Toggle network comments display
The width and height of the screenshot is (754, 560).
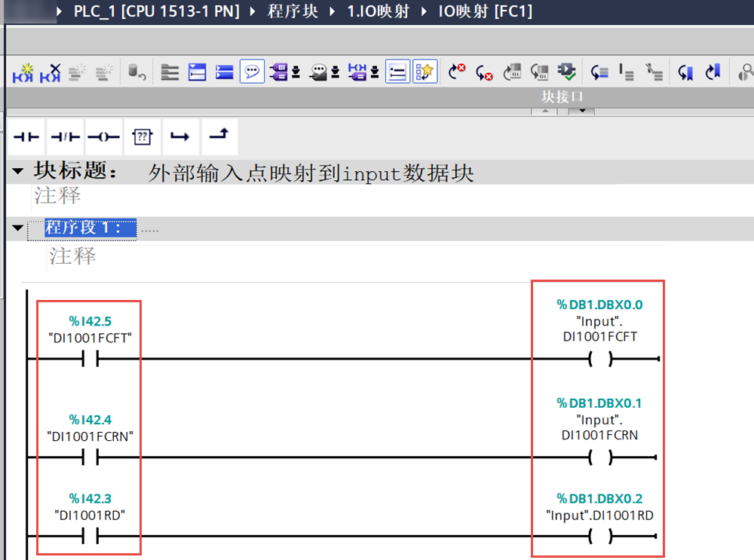coord(252,72)
